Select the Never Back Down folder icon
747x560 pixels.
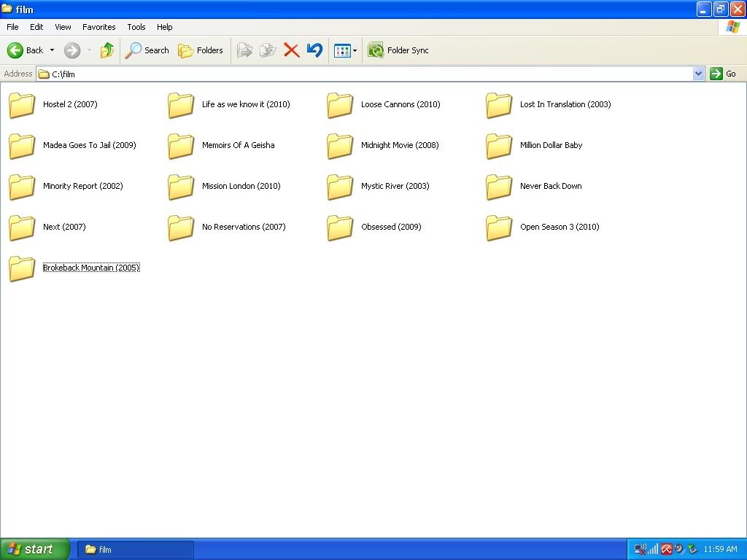pos(499,187)
